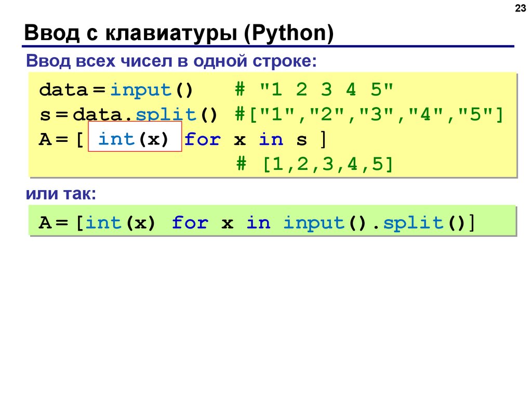
Task: Click 'int' in the green code box
Action: [103, 223]
